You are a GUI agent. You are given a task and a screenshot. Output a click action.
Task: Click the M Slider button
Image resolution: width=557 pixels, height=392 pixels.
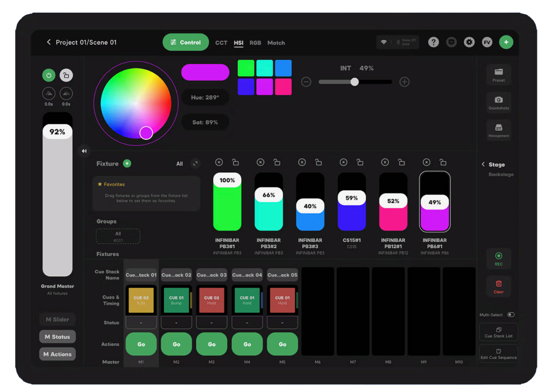pyautogui.click(x=58, y=319)
